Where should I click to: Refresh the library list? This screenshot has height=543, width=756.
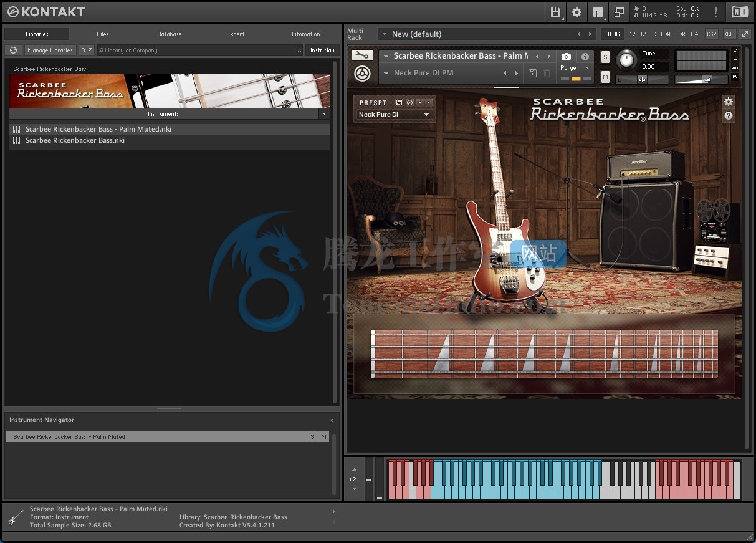tap(13, 50)
